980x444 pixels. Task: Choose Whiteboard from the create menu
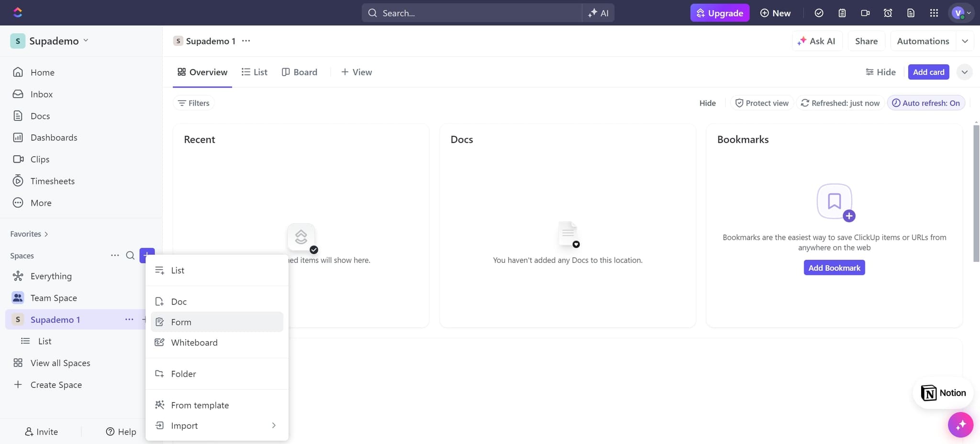coord(194,342)
